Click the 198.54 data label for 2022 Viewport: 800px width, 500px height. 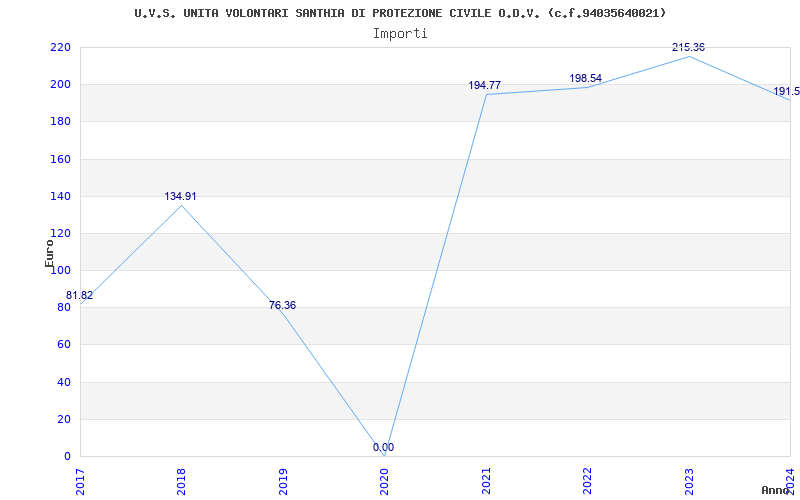[x=586, y=78]
